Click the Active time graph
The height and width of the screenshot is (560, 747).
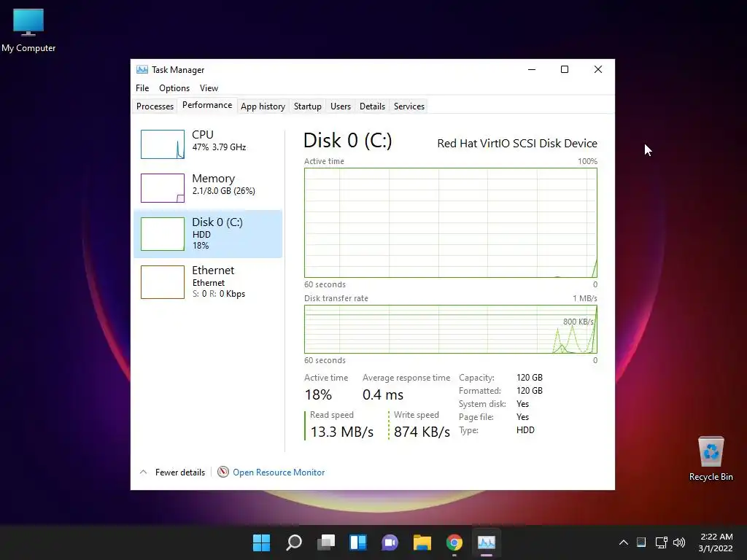click(x=451, y=222)
